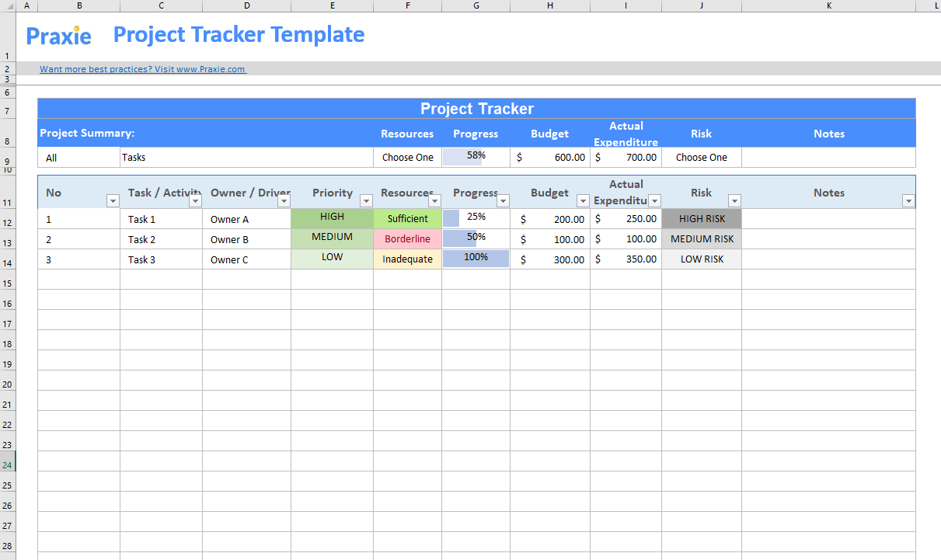Follow the www.Praxie.com link

pyautogui.click(x=143, y=68)
